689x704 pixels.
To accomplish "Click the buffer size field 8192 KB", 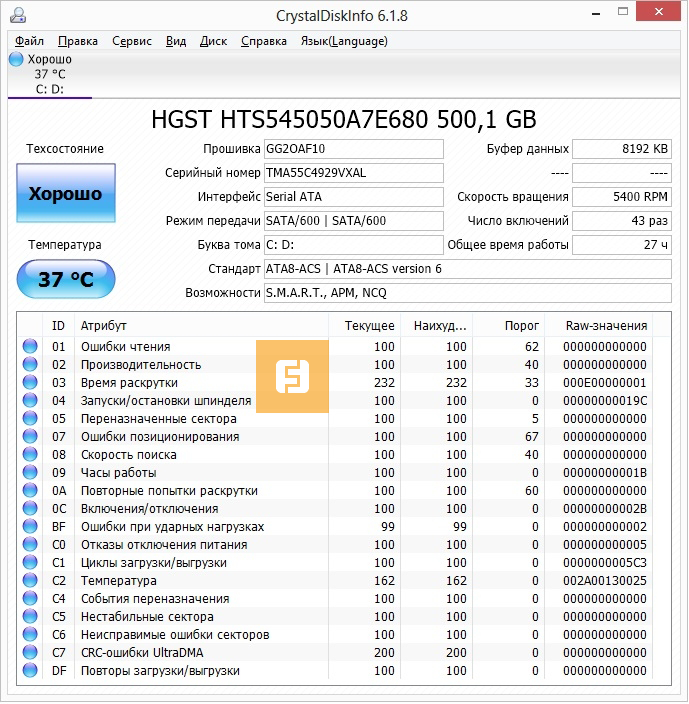I will 622,149.
